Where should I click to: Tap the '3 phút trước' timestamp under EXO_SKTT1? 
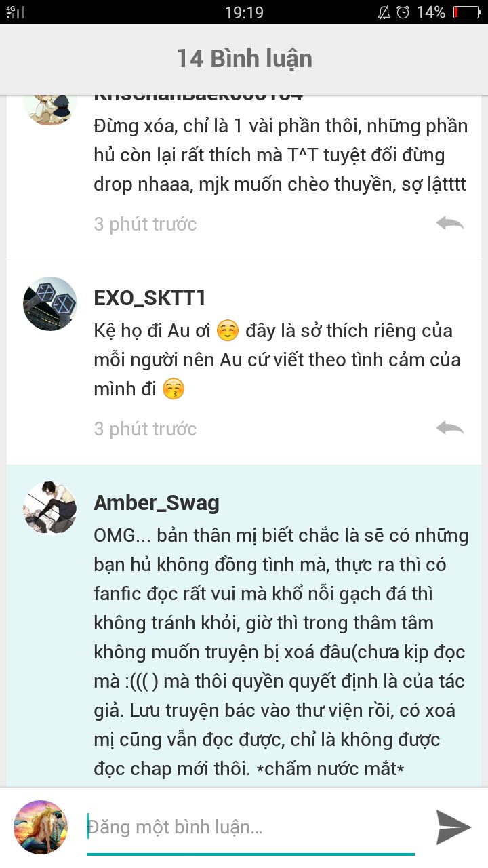pos(145,429)
